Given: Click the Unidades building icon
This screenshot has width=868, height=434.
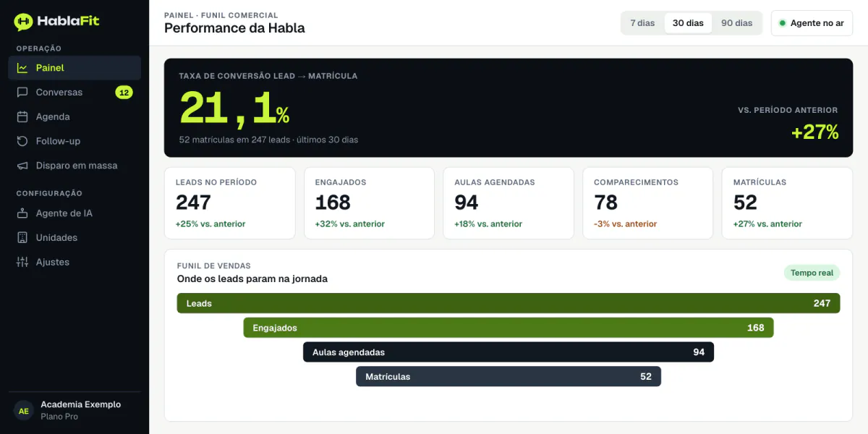Looking at the screenshot, I should 22,238.
